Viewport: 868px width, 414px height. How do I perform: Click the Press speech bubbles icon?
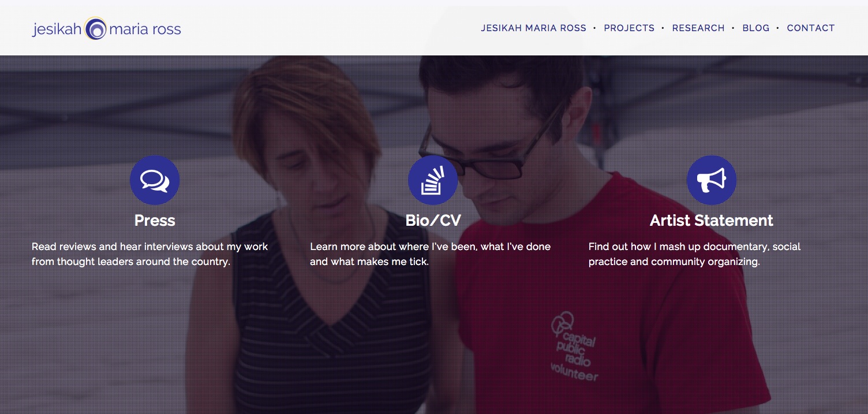(155, 180)
